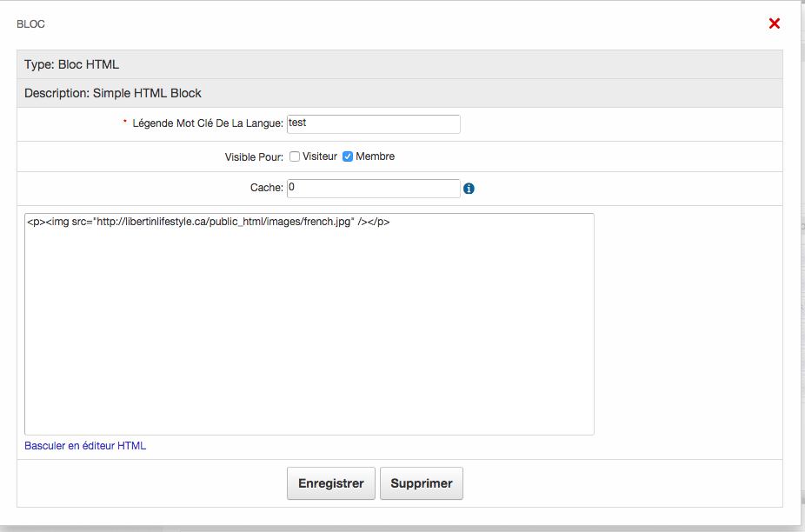The height and width of the screenshot is (532, 805).
Task: Click the blue info icon beside Cache
Action: [469, 189]
